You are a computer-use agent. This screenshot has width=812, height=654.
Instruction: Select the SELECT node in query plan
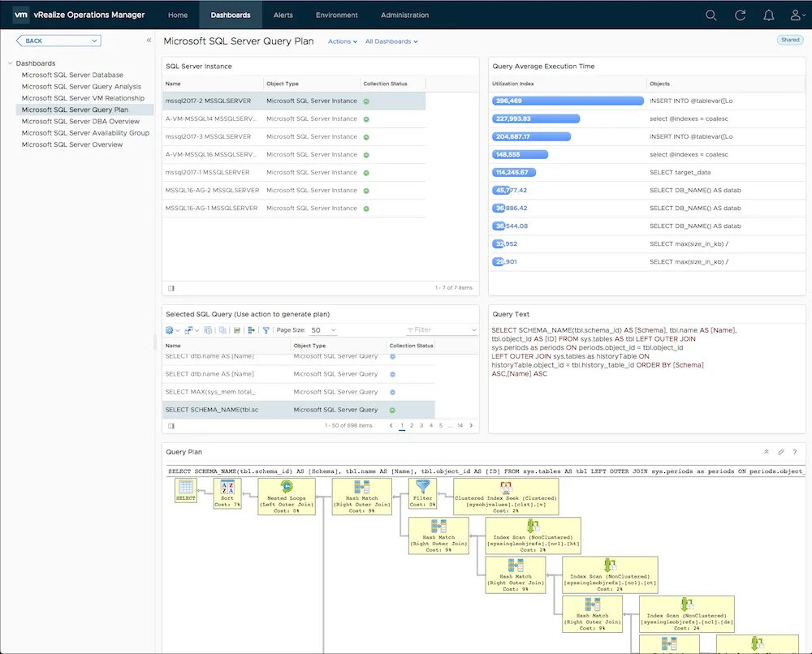(185, 490)
